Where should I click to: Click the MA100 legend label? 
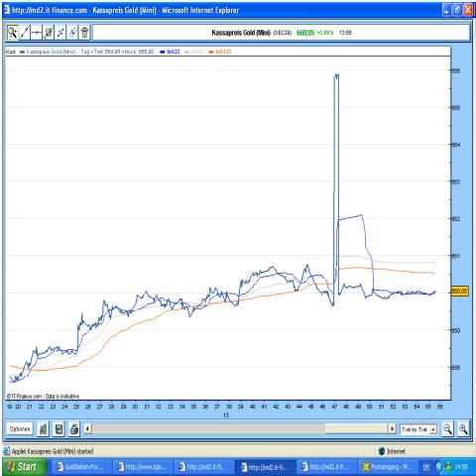tap(223, 52)
